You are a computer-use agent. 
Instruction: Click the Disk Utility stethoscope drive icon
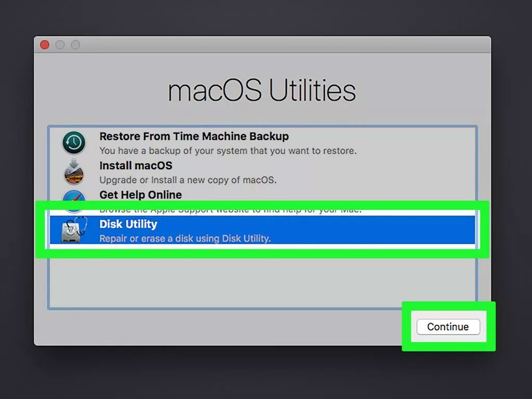point(74,230)
